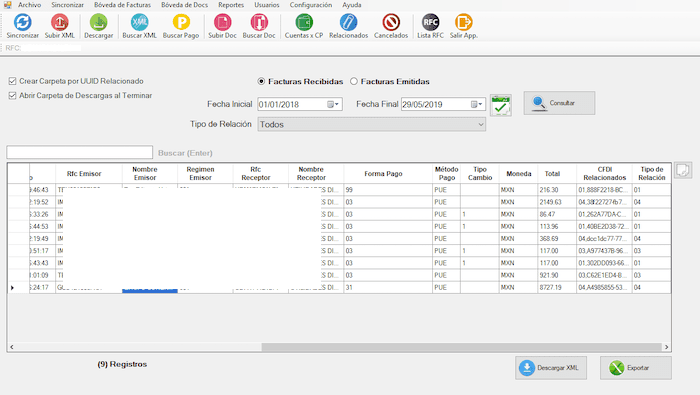Uncheck Abrir Carpeta de Descargas al Terminar

(12, 96)
